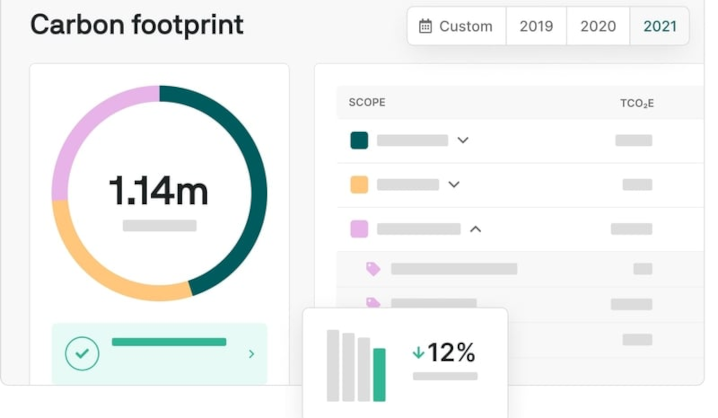Click the second pink tag icon
The height and width of the screenshot is (418, 718).
373,302
